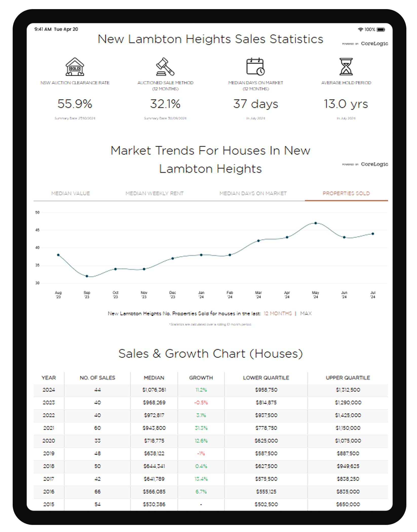
Task: Click the hourglass hold period icon
Action: [346, 67]
